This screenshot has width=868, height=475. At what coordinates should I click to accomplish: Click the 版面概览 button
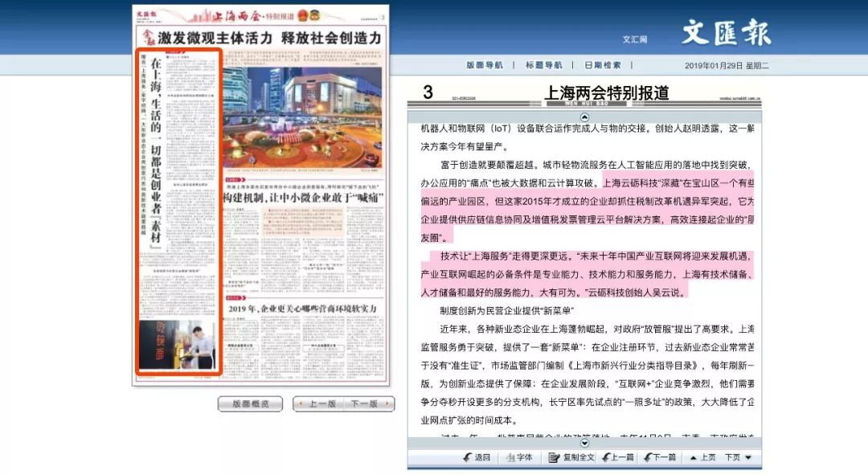pos(250,403)
